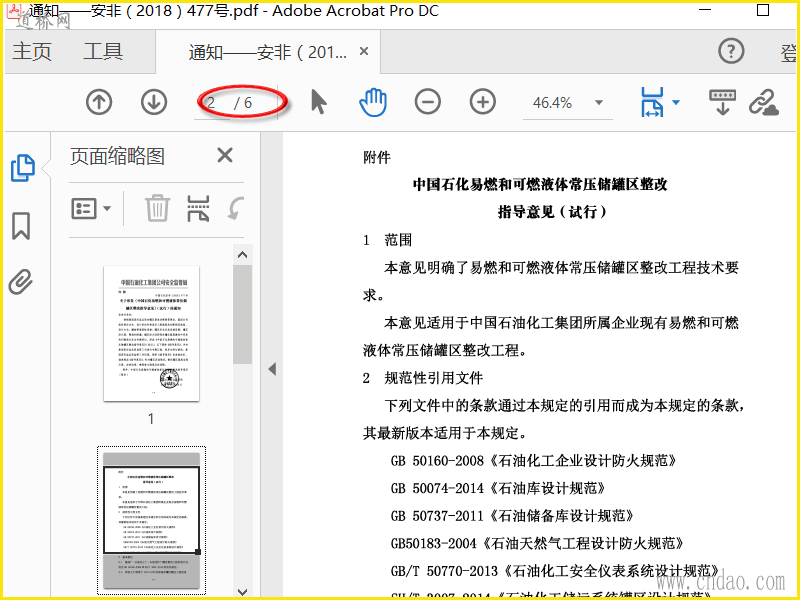Maximize the Acrobat window

[763, 10]
